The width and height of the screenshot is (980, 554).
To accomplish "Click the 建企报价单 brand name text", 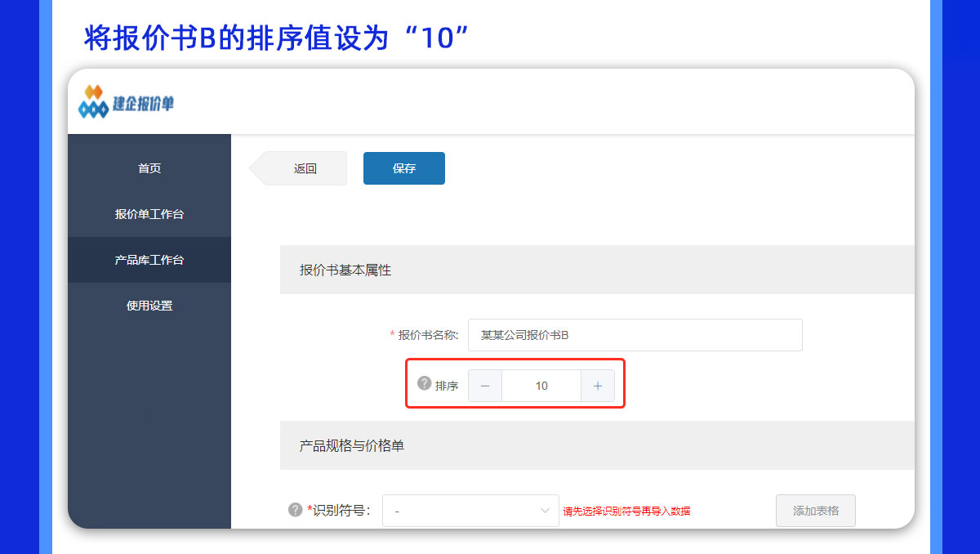I will [x=144, y=104].
